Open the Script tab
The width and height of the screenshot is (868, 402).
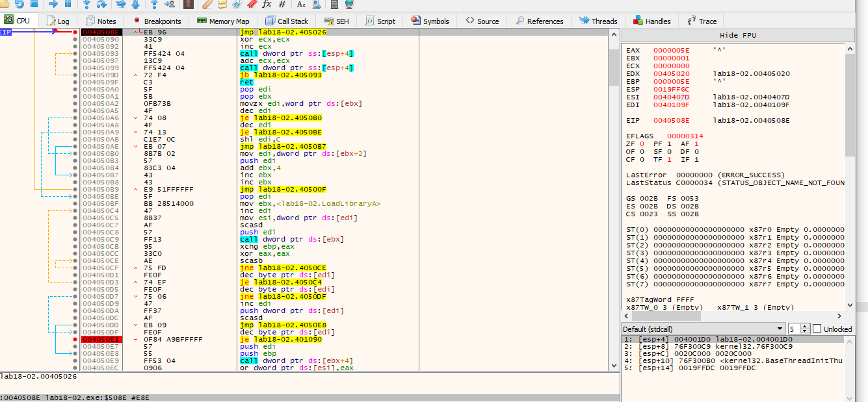click(380, 21)
